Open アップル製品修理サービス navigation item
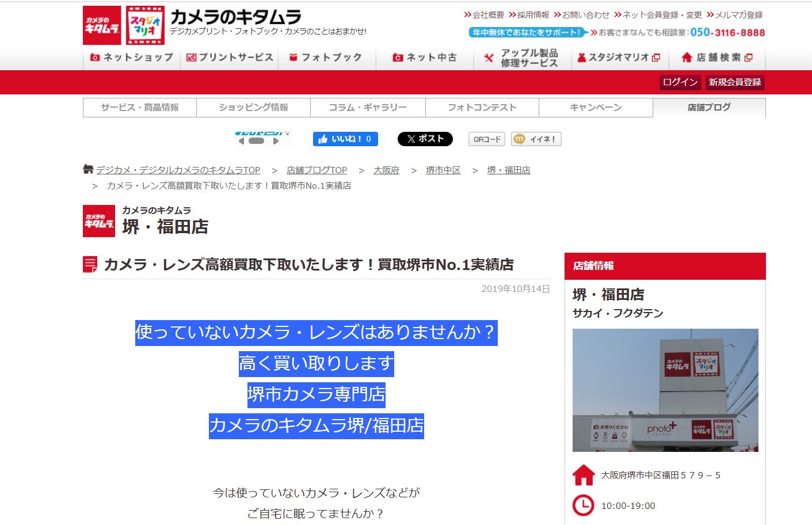Screen dimensions: 812x525 (x=523, y=58)
